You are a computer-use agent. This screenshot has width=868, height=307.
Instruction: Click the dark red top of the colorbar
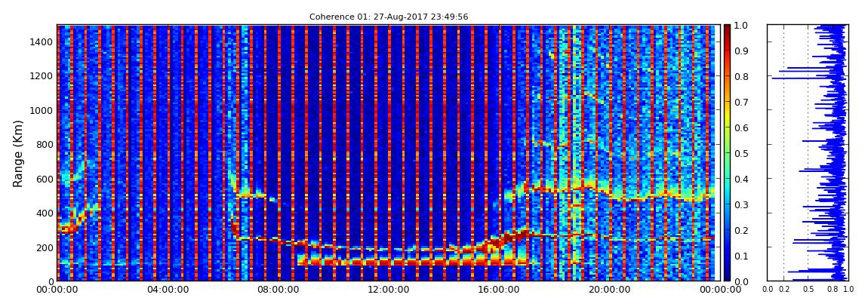pos(727,29)
